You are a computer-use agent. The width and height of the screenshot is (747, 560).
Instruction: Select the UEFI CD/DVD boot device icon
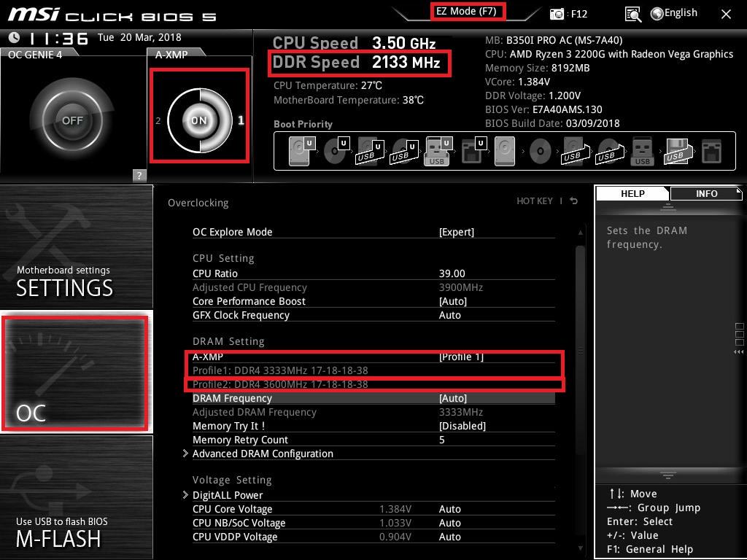pyautogui.click(x=336, y=151)
